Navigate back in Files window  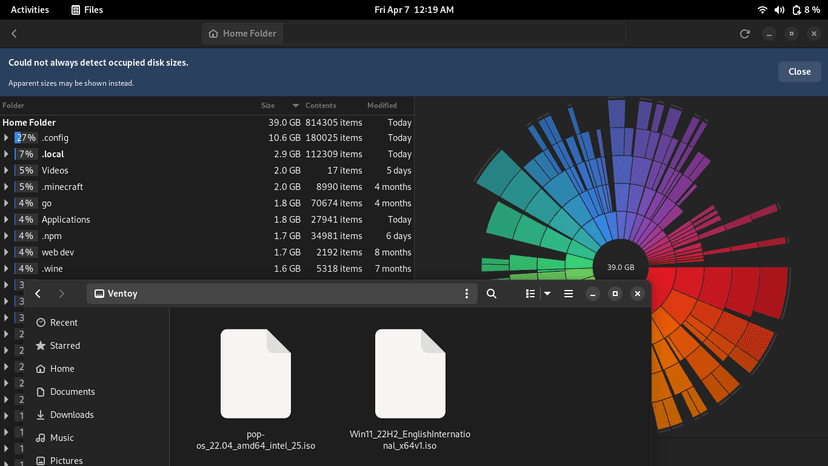[x=38, y=294]
